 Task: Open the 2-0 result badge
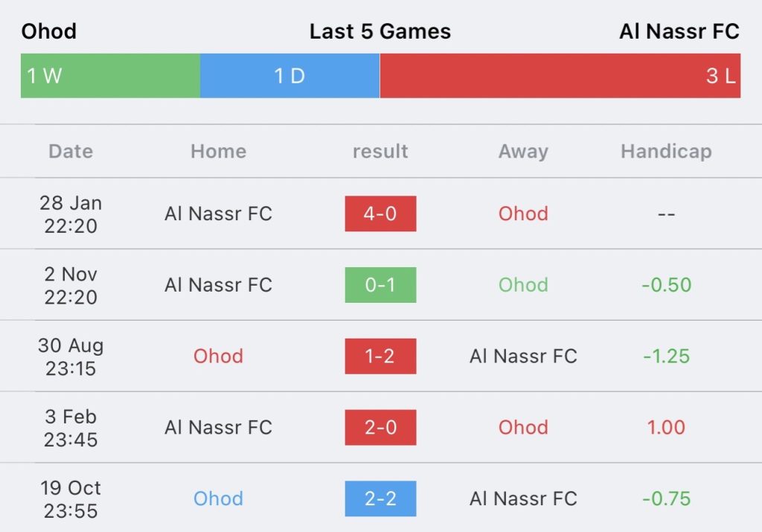(380, 427)
